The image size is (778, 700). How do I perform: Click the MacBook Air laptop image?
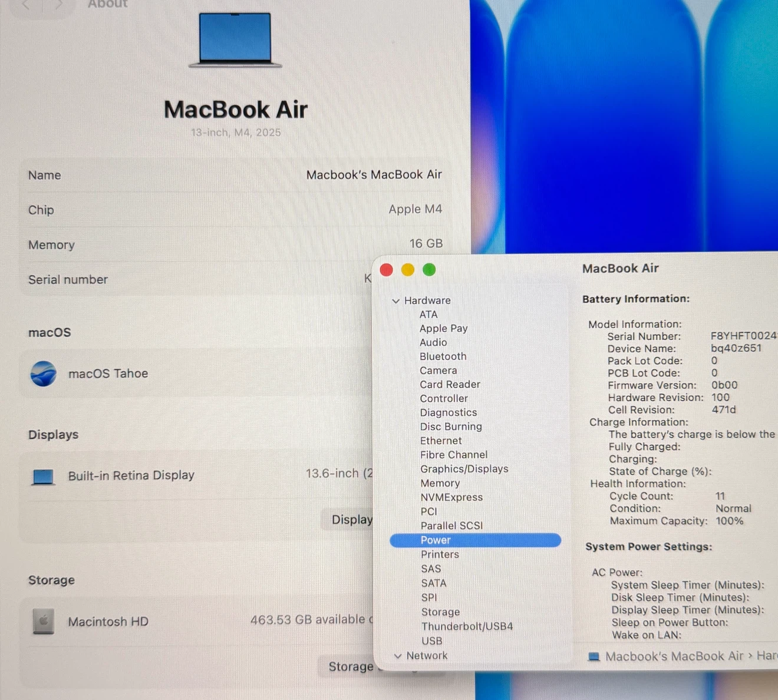click(x=235, y=41)
